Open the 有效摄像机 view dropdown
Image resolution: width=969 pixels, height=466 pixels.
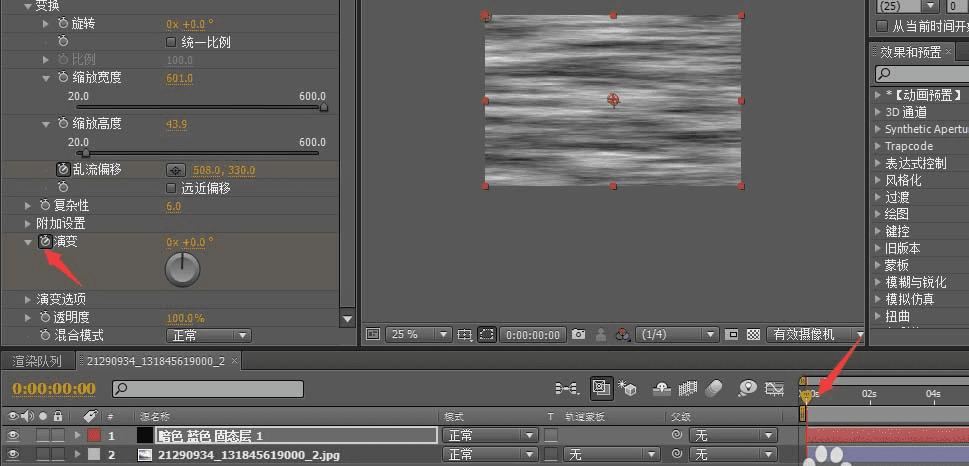[x=816, y=334]
